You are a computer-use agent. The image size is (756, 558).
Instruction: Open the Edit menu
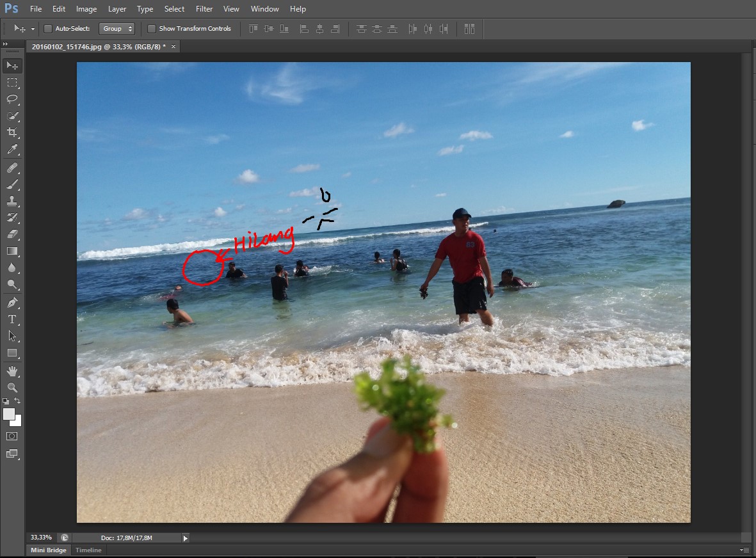[x=59, y=9]
